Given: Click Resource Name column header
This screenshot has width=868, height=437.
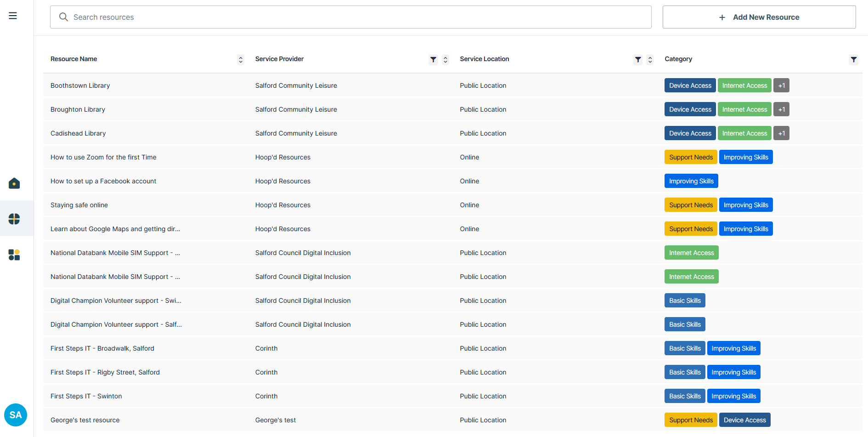Looking at the screenshot, I should tap(73, 59).
